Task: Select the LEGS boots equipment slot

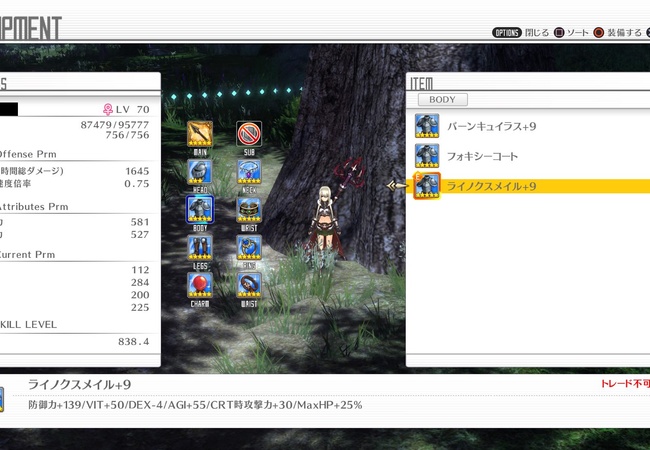Action: pyautogui.click(x=200, y=248)
